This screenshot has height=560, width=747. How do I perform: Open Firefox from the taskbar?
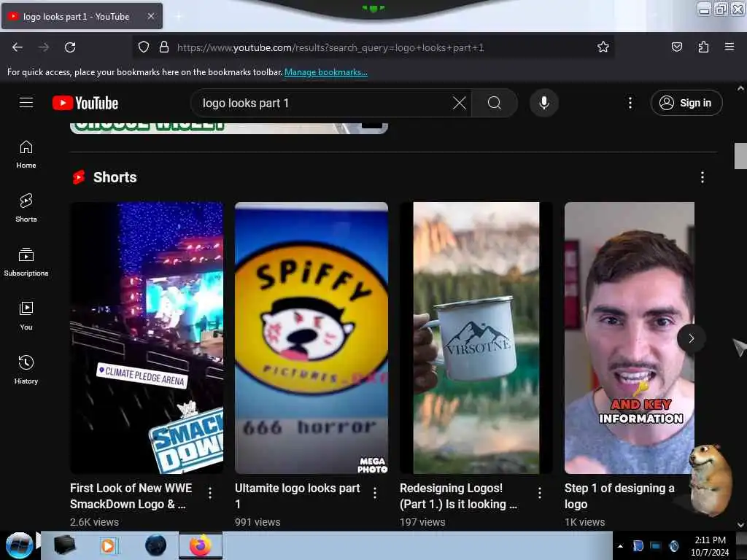click(201, 545)
